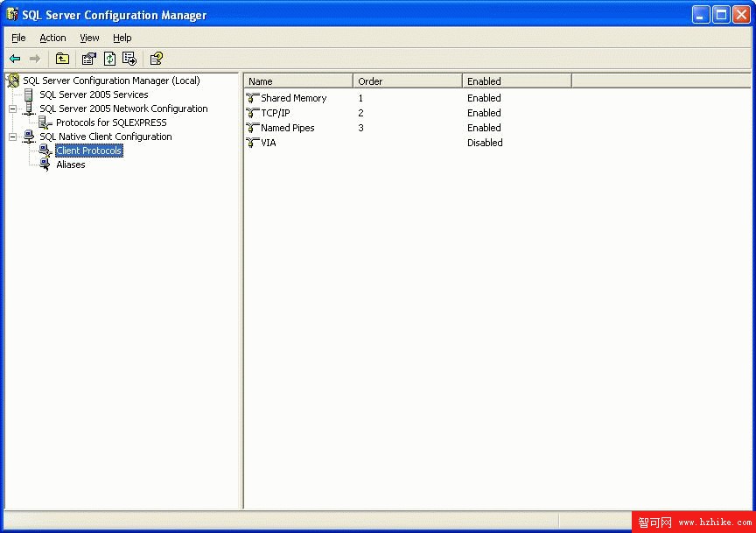Select the Aliases tree item
This screenshot has width=756, height=533.
click(70, 165)
